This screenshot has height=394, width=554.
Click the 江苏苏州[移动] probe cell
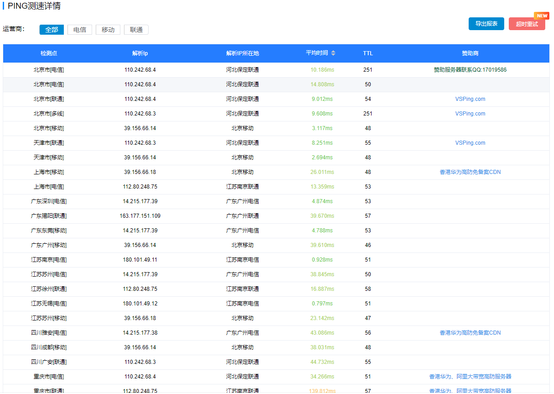49,318
